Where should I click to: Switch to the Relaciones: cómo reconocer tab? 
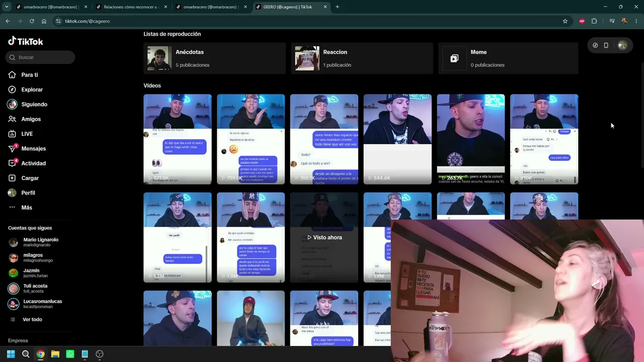[x=131, y=7]
